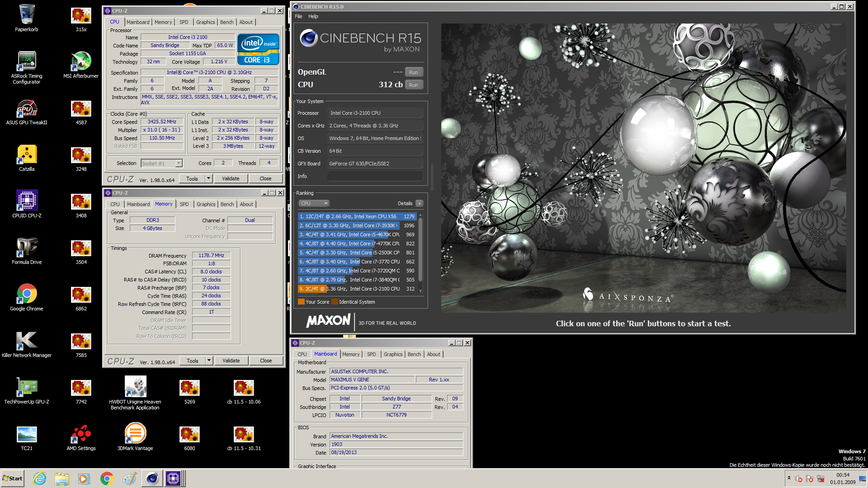Image resolution: width=868 pixels, height=488 pixels.
Task: Click the Start button
Action: (13, 479)
